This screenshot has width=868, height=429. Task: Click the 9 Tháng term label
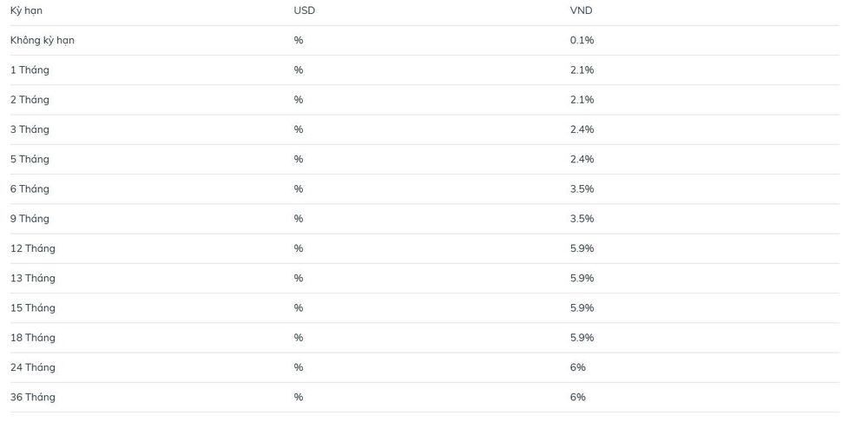pyautogui.click(x=30, y=219)
